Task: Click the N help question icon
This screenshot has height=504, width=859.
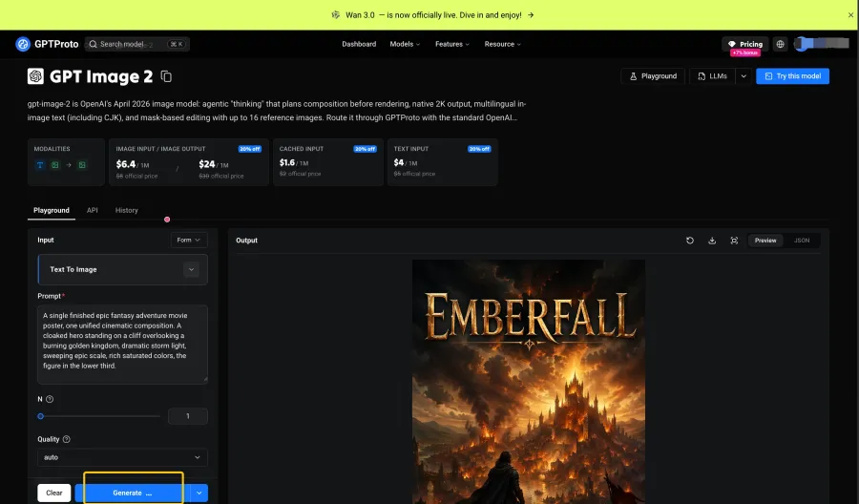Action: coord(50,399)
